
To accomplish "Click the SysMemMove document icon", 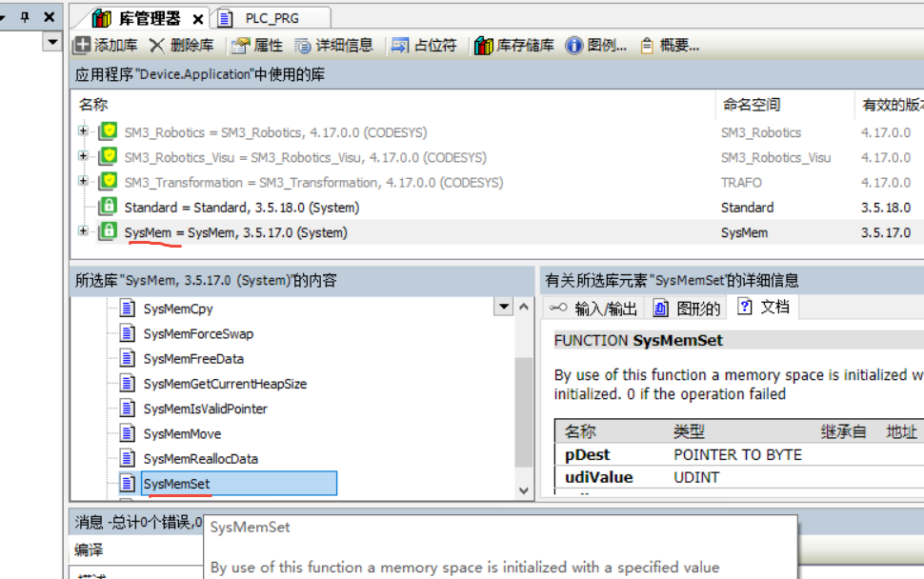I will point(128,433).
